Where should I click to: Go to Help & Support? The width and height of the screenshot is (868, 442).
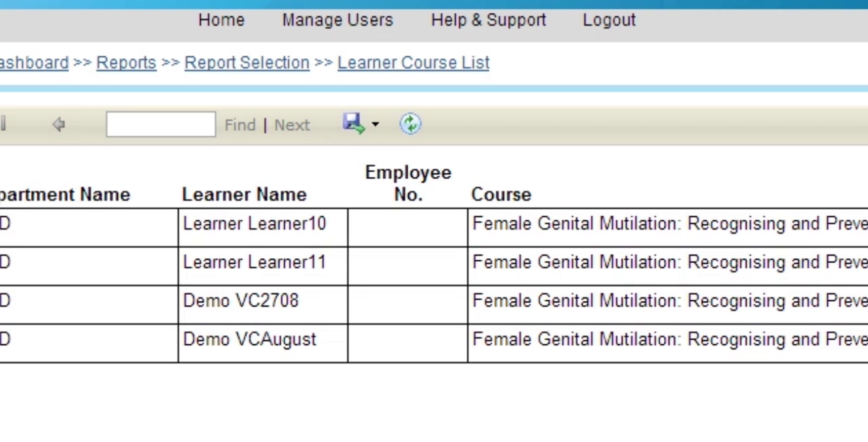(488, 20)
